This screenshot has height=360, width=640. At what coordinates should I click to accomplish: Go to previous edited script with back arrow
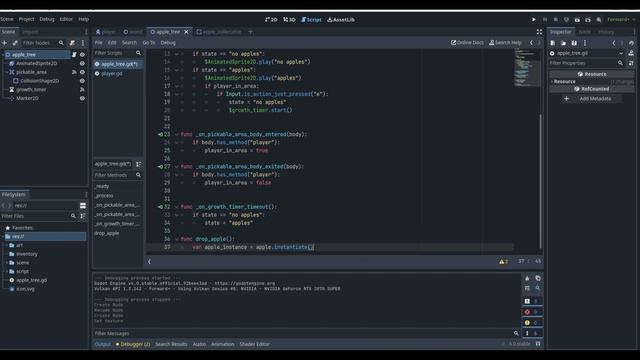pos(531,42)
